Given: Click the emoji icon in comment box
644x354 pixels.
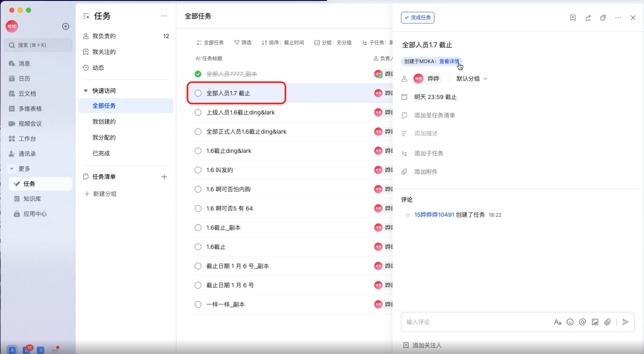Looking at the screenshot, I should click(x=570, y=322).
